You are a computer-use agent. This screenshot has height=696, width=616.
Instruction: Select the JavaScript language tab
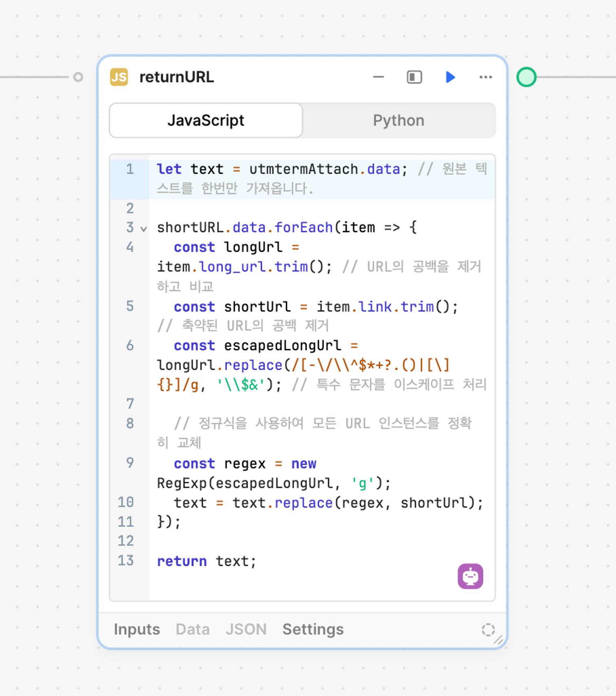(206, 120)
